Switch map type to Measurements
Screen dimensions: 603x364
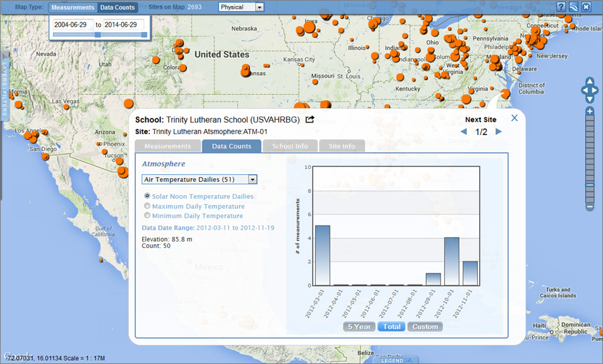pos(73,7)
